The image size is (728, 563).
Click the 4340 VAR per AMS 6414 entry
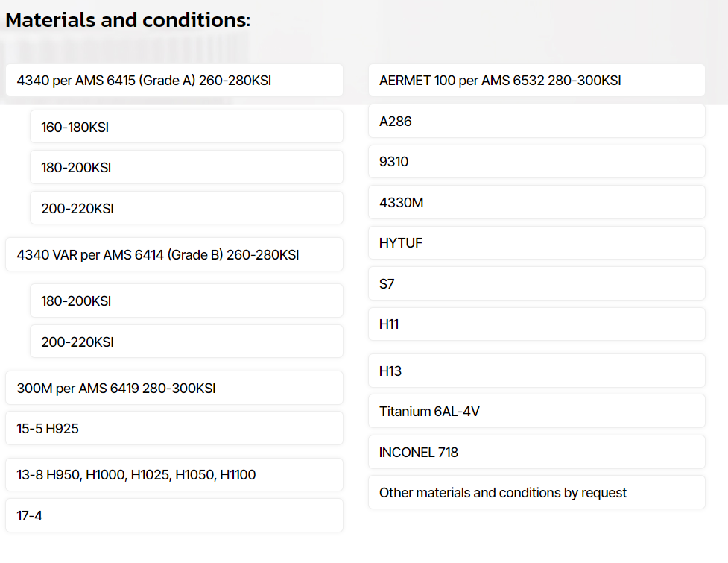click(174, 254)
